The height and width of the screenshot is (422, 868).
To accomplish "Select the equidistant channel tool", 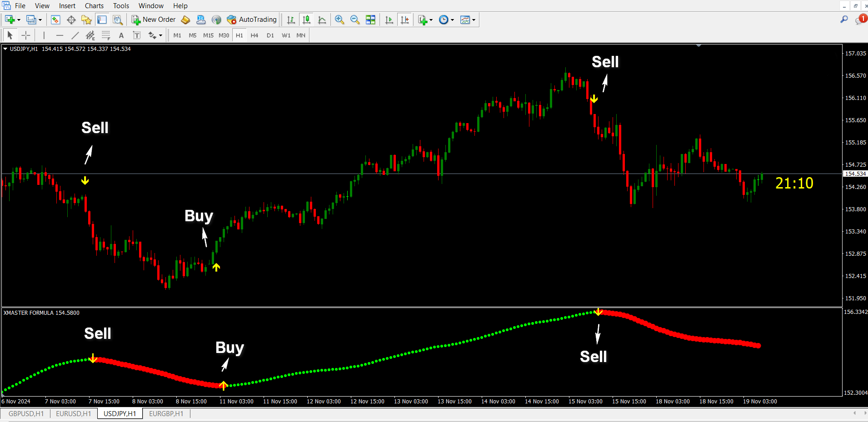I will pos(90,35).
